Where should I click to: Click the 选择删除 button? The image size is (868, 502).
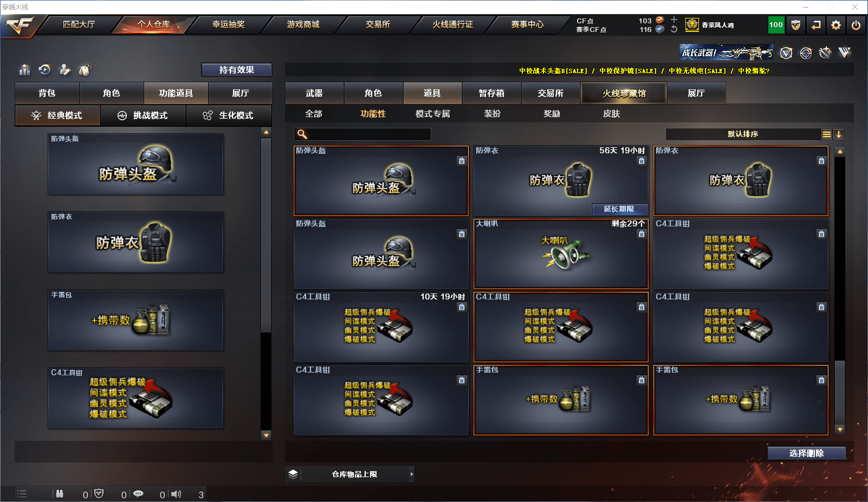click(806, 453)
